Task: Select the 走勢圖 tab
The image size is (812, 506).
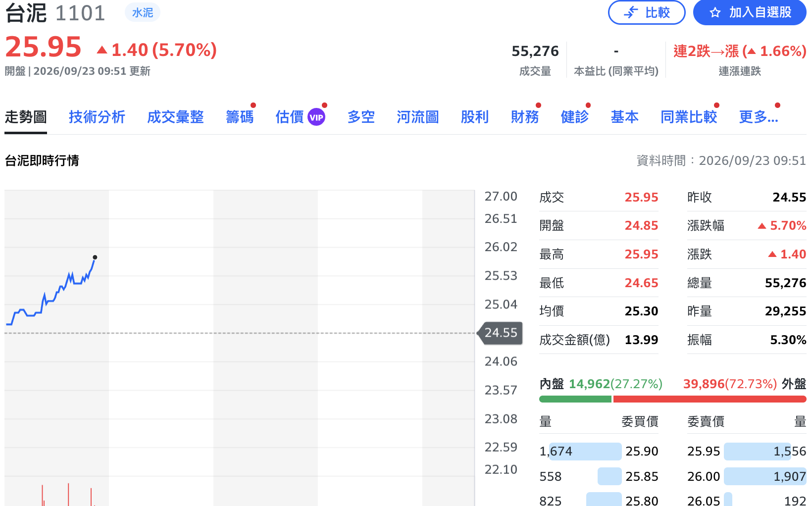Action: pyautogui.click(x=26, y=117)
